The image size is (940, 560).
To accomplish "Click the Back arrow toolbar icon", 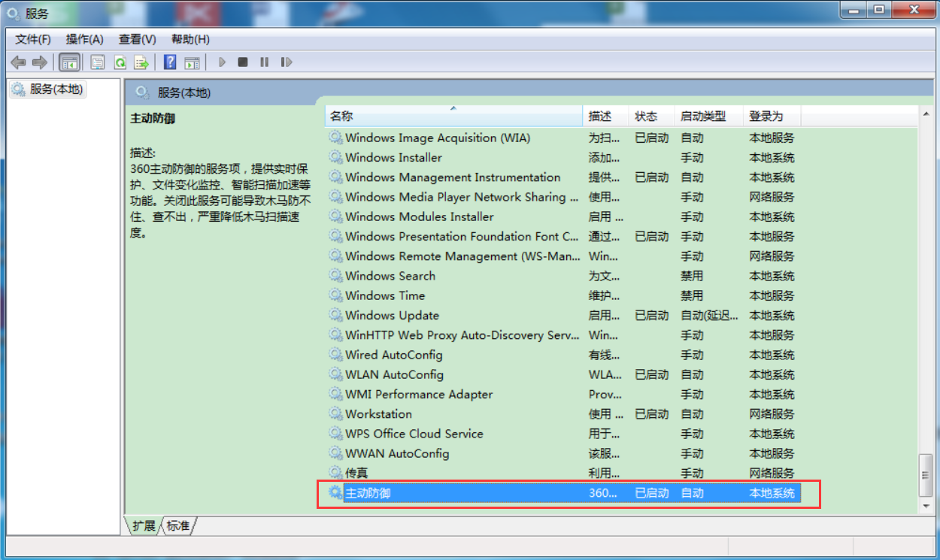I will click(x=18, y=62).
